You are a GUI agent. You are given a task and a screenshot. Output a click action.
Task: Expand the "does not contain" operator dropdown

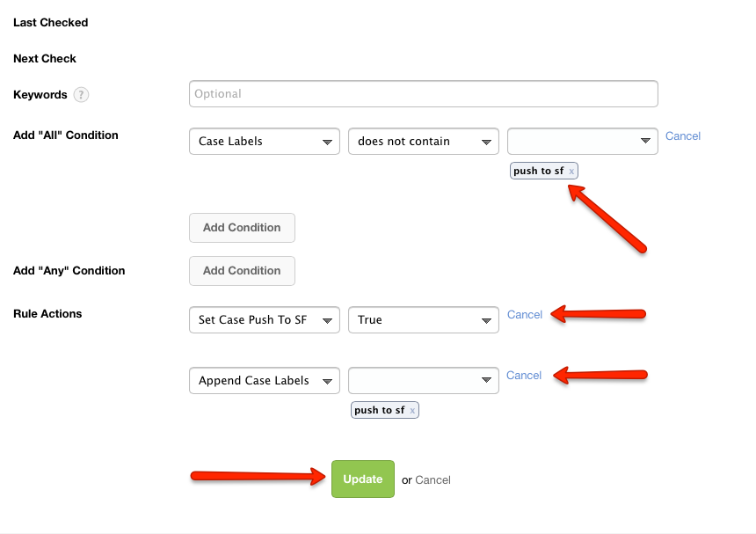423,142
